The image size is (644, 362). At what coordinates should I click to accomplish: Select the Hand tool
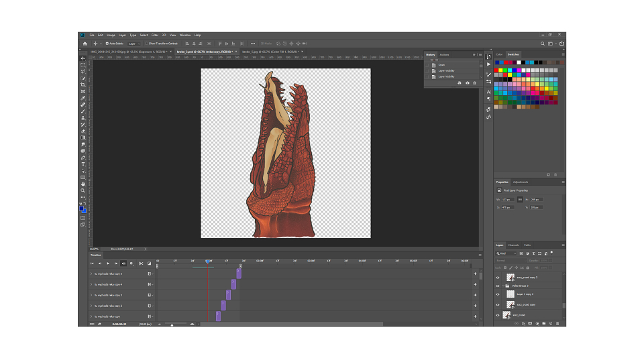pyautogui.click(x=83, y=184)
